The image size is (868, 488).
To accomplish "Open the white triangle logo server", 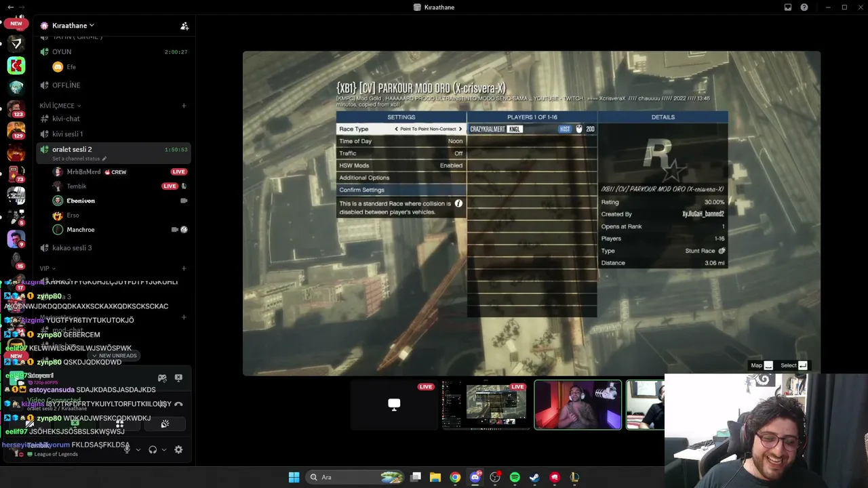I will pos(16,43).
